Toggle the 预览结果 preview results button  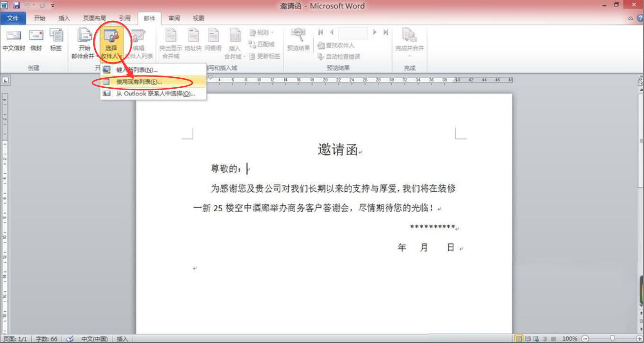[299, 40]
